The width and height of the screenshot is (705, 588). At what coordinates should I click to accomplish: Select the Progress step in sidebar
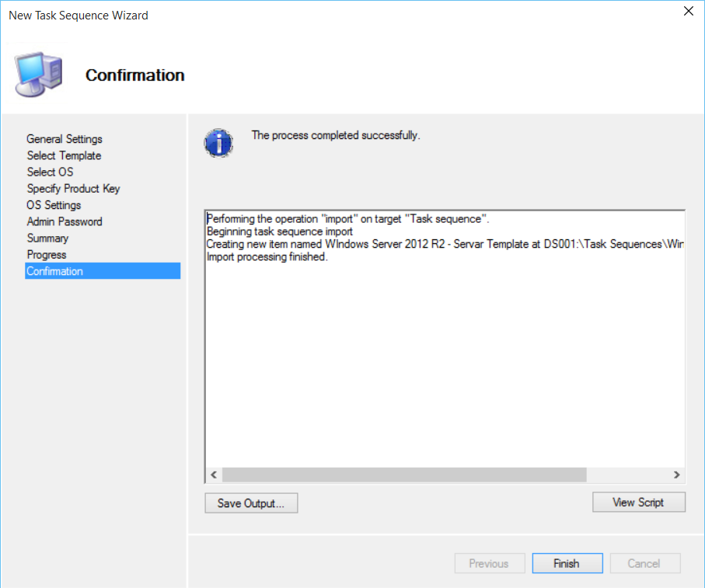click(x=47, y=255)
